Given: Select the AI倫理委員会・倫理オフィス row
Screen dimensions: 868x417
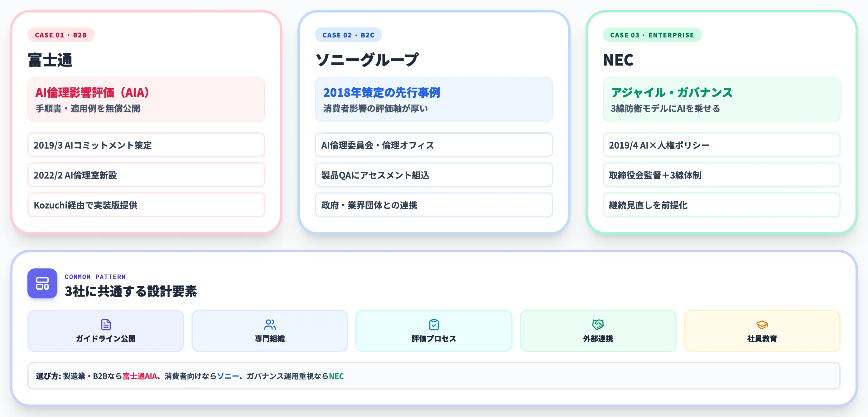Looking at the screenshot, I should point(434,145).
